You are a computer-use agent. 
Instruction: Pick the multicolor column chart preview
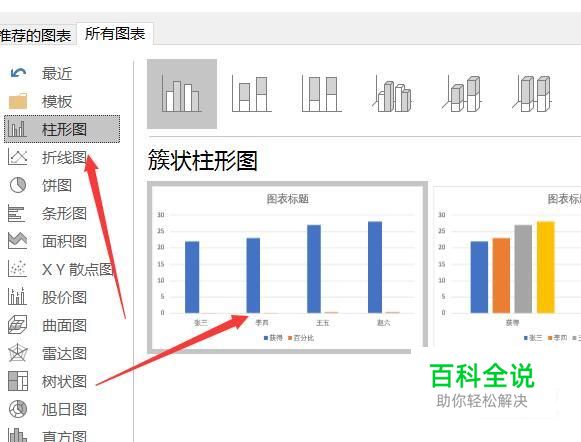[507, 266]
